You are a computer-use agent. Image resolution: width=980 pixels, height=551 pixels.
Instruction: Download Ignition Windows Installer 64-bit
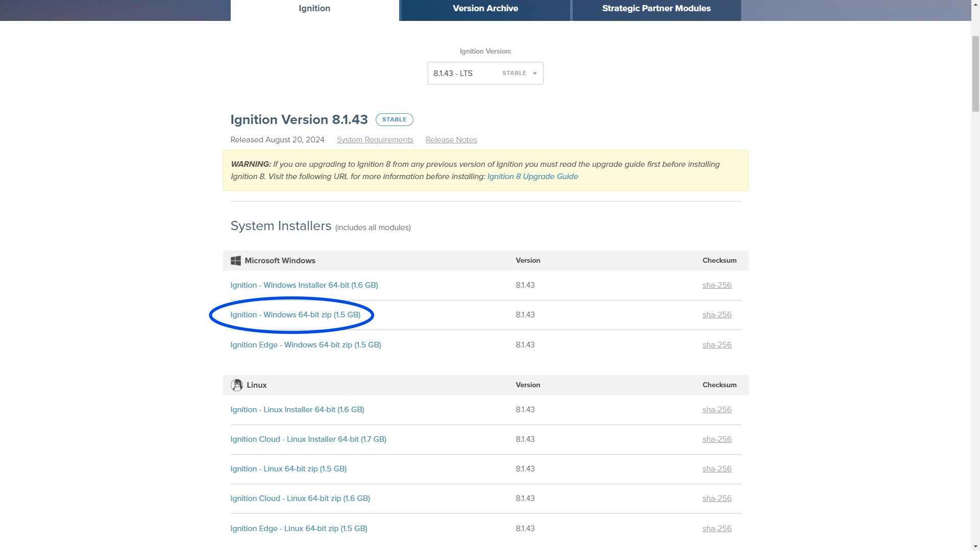pos(304,285)
